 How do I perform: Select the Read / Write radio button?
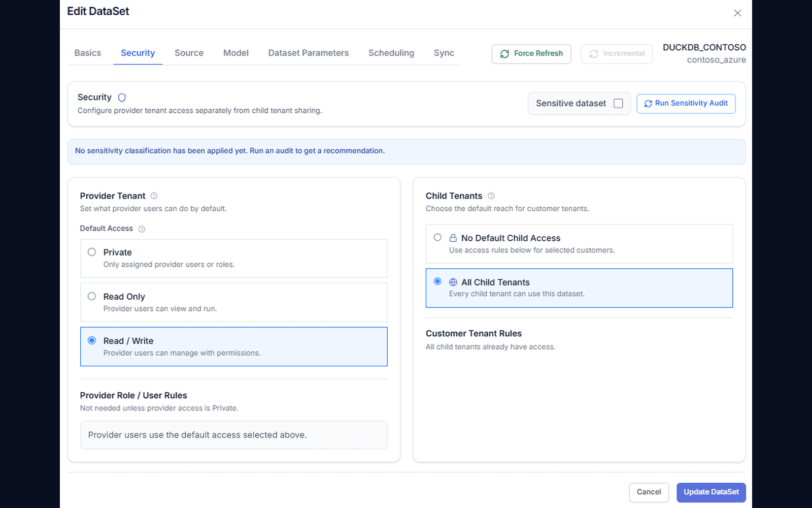click(92, 340)
